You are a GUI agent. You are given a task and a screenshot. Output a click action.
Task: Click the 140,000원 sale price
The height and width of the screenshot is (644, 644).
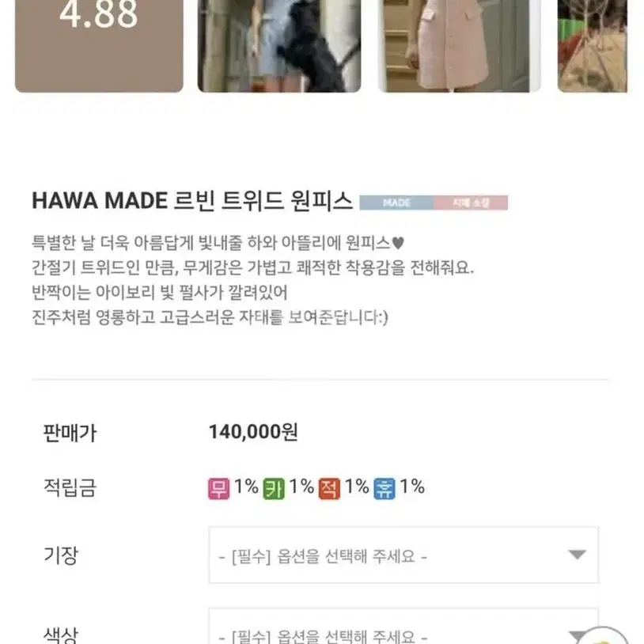point(253,432)
